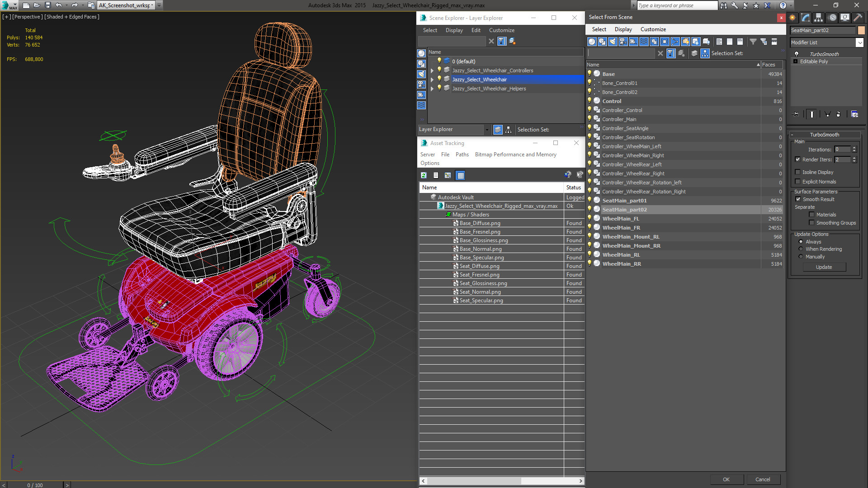868x488 pixels.
Task: Open the Utilities command panel tab
Action: tap(858, 18)
